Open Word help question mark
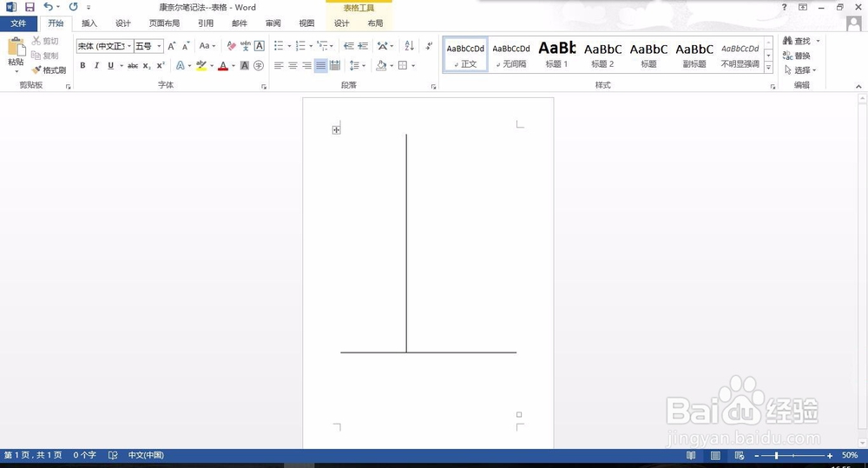 point(784,7)
